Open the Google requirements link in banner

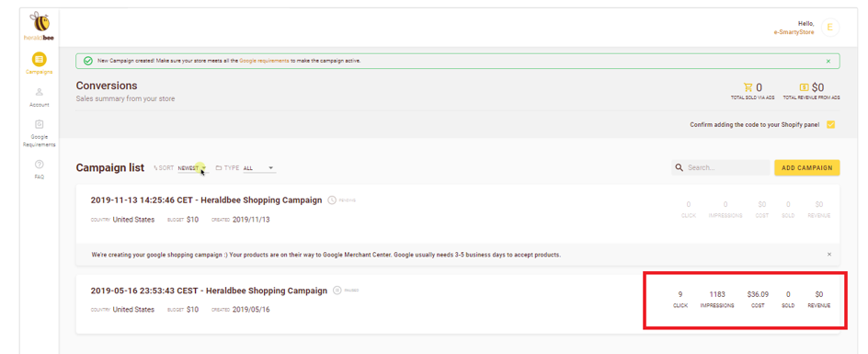tap(264, 61)
